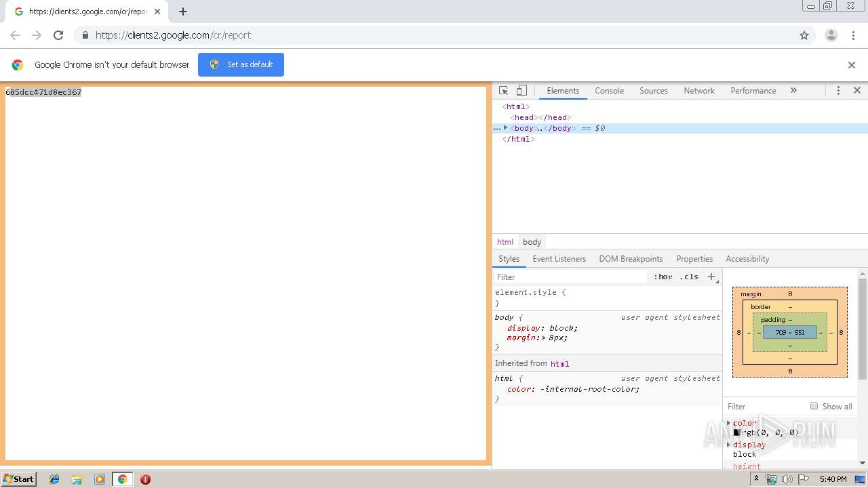This screenshot has height=488, width=868.
Task: Follow the html link in Inherited from
Action: pyautogui.click(x=559, y=364)
